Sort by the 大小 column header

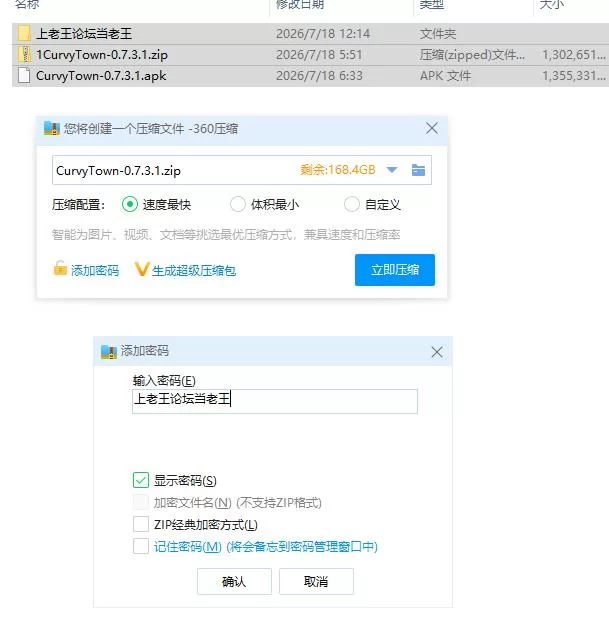point(552,4)
